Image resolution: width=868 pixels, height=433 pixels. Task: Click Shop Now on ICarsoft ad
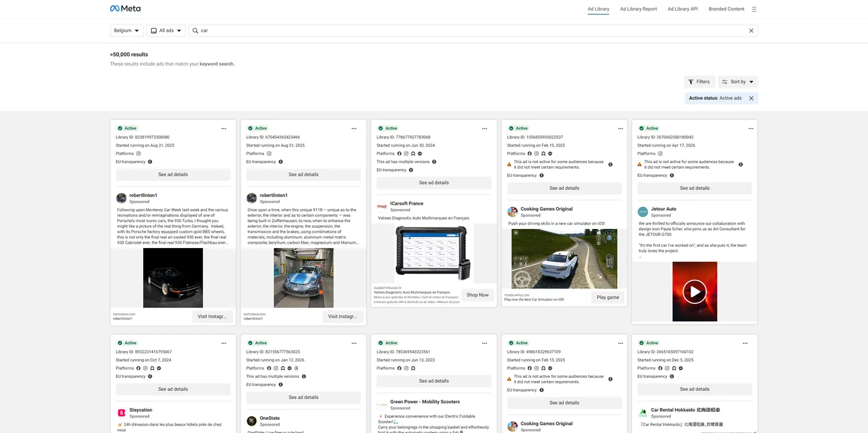tap(477, 295)
